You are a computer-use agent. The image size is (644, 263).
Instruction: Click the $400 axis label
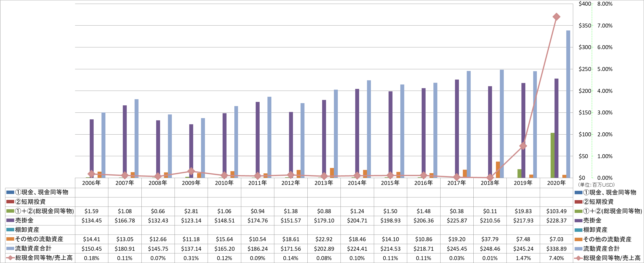(585, 4)
